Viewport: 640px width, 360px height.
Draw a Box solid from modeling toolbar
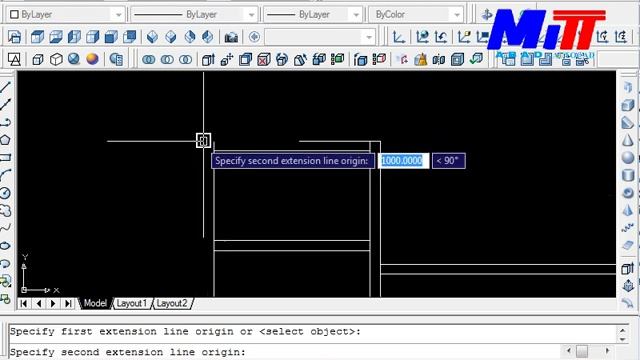pyautogui.click(x=628, y=105)
